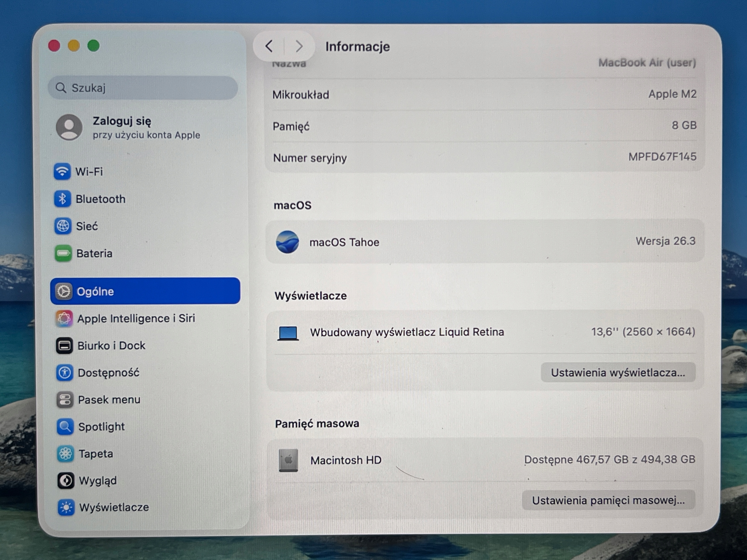Click the Pamięć label
747x560 pixels.
(291, 127)
